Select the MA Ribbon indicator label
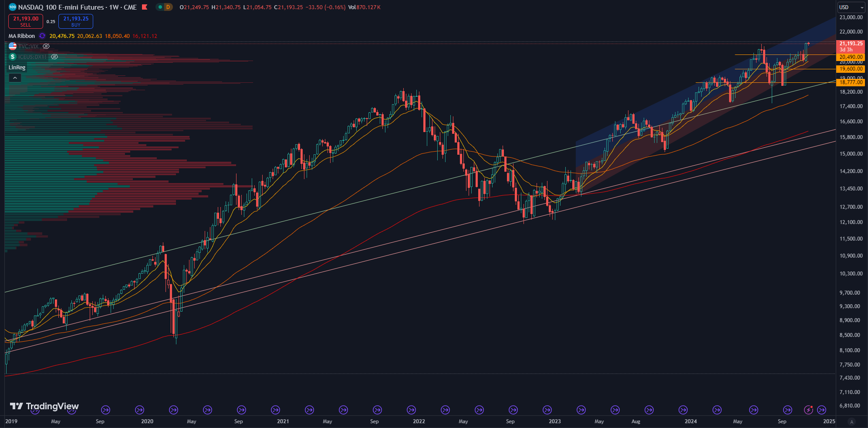The height and width of the screenshot is (428, 868). 22,36
